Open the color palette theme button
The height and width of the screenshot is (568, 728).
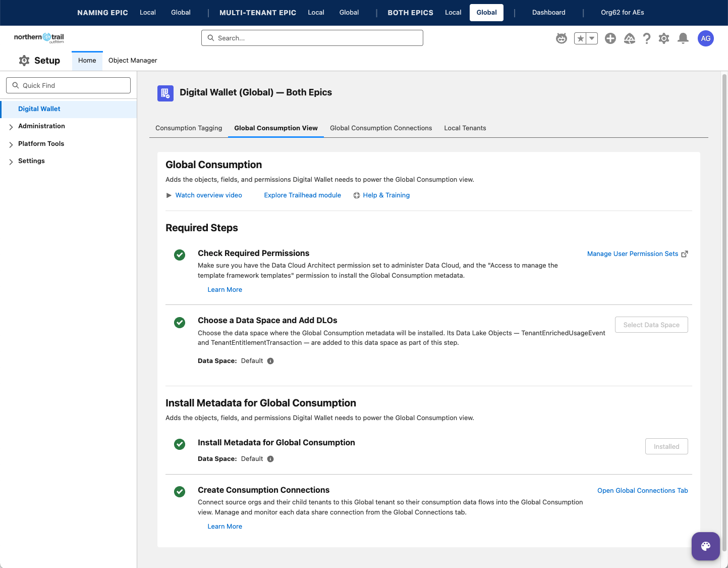coord(706,546)
